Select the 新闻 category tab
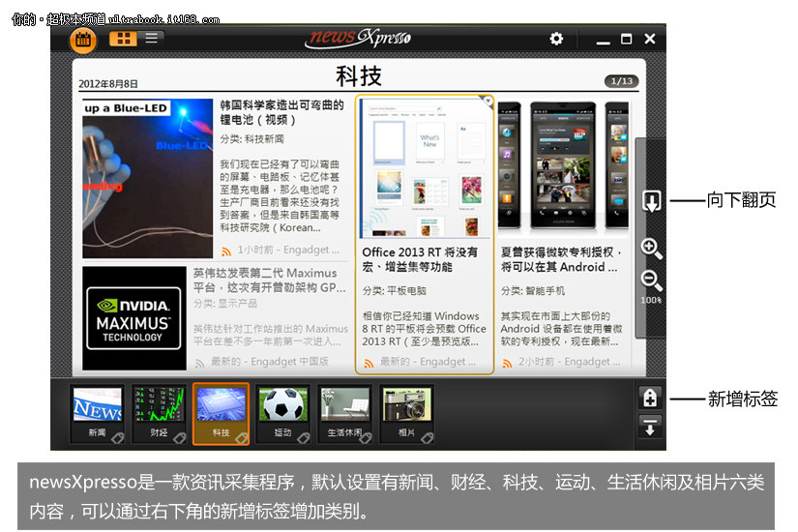The image size is (798, 532). pos(98,413)
